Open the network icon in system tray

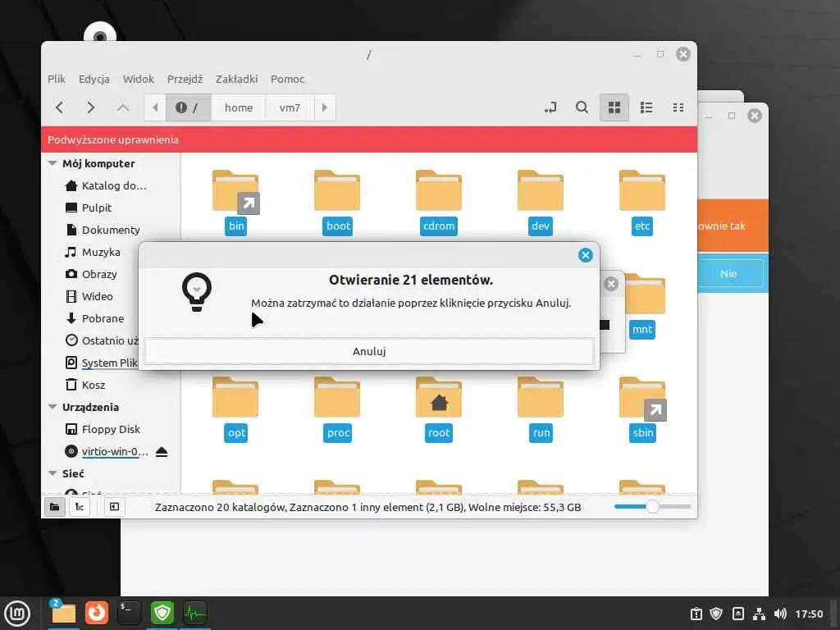coord(759,614)
